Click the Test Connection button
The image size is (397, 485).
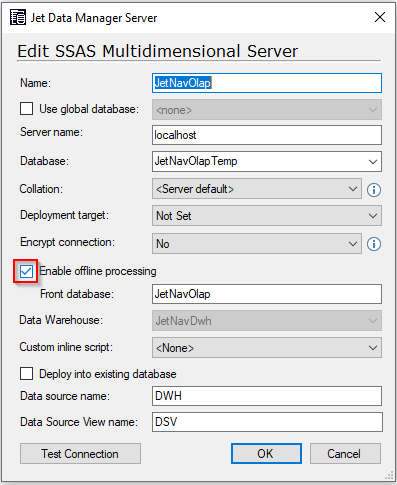tap(80, 454)
